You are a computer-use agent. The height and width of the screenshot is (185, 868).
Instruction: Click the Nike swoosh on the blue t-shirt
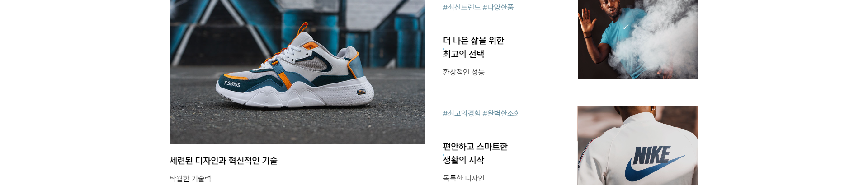tap(626, 27)
